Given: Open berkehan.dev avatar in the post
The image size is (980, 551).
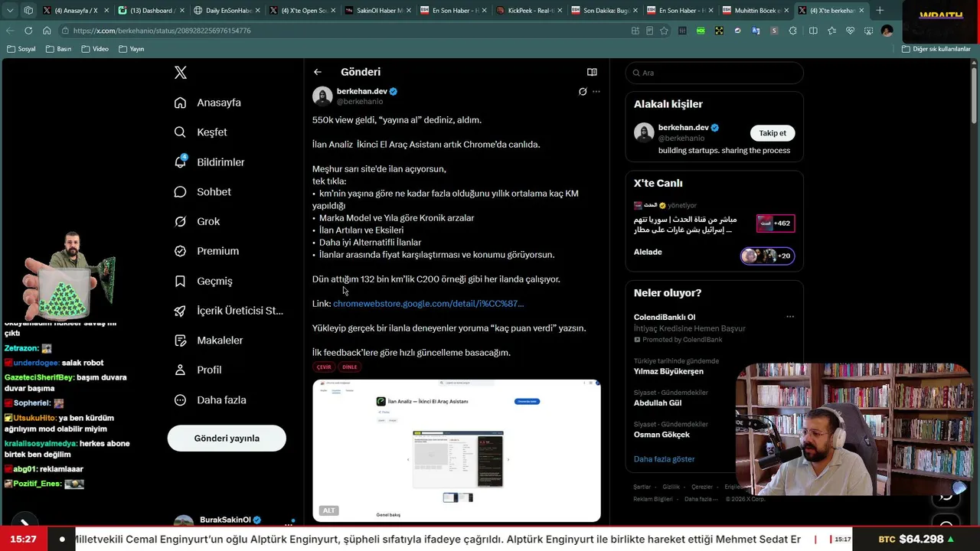Looking at the screenshot, I should click(x=322, y=96).
